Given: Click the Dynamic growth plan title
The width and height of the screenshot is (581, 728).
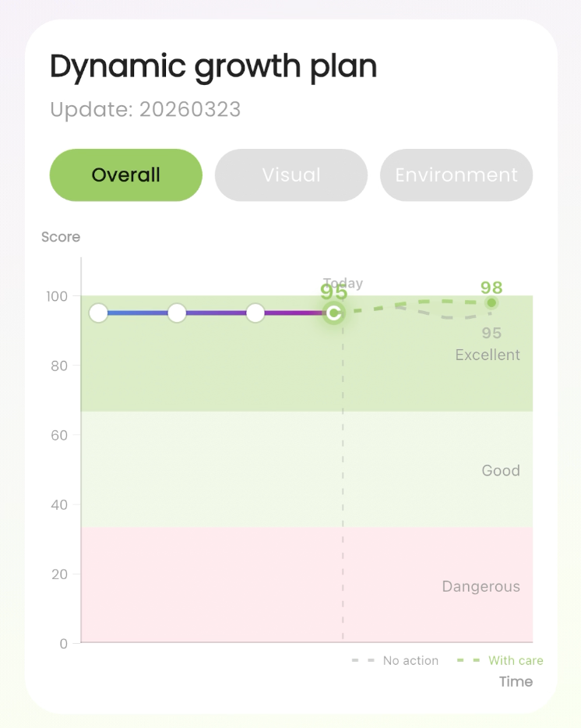Looking at the screenshot, I should 213,67.
